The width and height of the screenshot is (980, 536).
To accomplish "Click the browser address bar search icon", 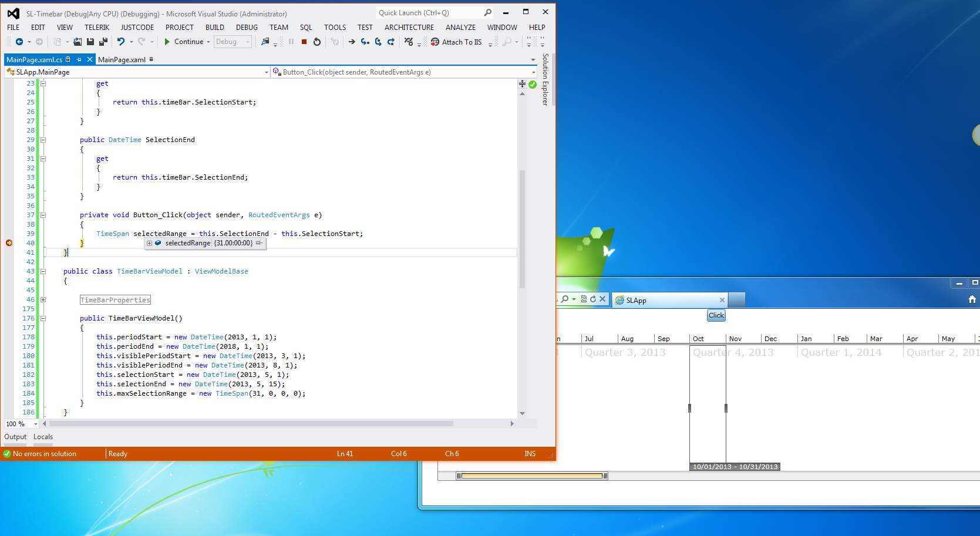I will pyautogui.click(x=565, y=299).
